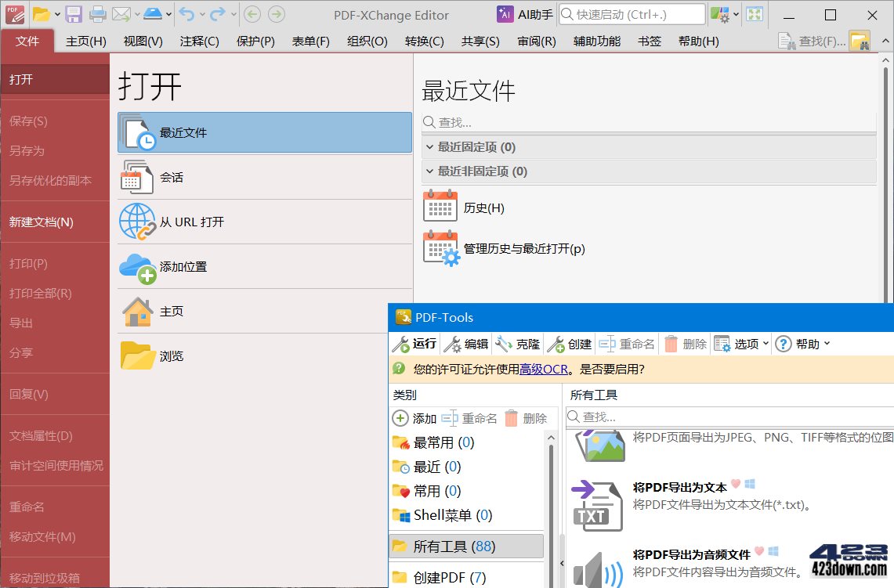This screenshot has width=894, height=588.
Task: Open the 文件 tab
Action: (27, 41)
